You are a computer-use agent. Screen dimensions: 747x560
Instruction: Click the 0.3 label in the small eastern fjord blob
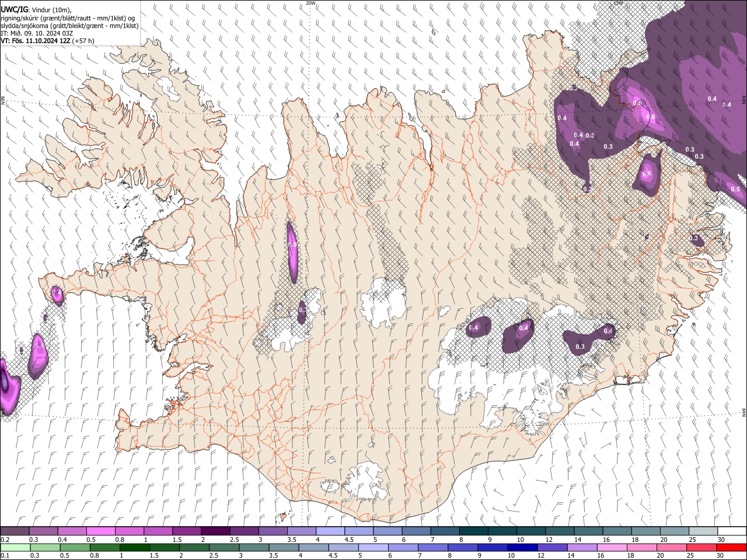click(x=694, y=238)
